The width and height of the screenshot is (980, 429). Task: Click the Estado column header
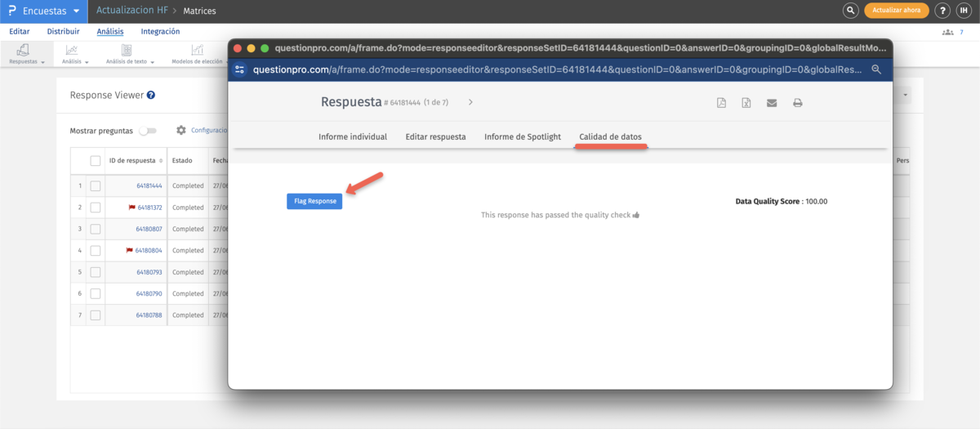[182, 161]
